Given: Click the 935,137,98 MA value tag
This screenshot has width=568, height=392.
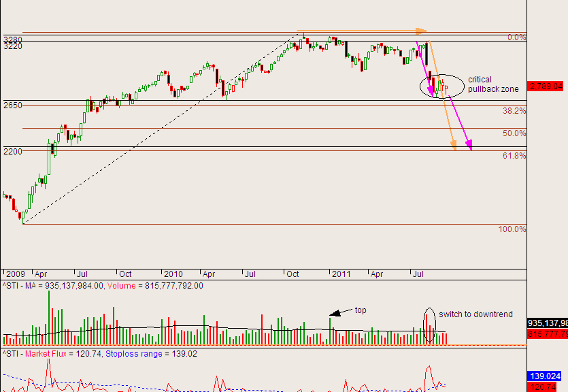Looking at the screenshot, I should click(x=547, y=323).
